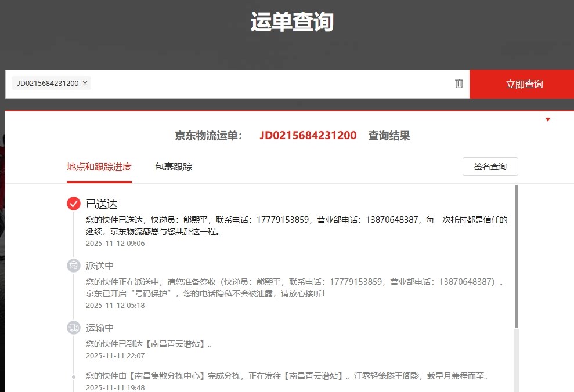
Task: Click the 2025-11-12 09:06 delivery timestamp
Action: pos(115,244)
